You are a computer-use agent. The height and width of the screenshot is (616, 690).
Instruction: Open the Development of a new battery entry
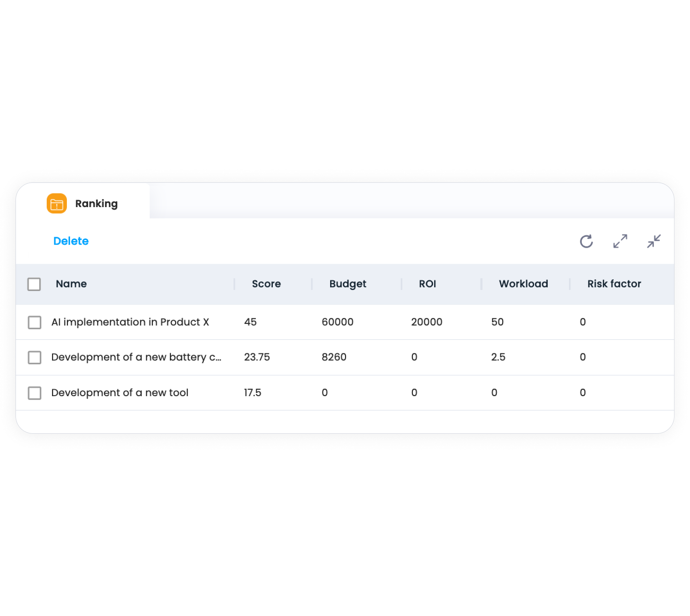[136, 357]
